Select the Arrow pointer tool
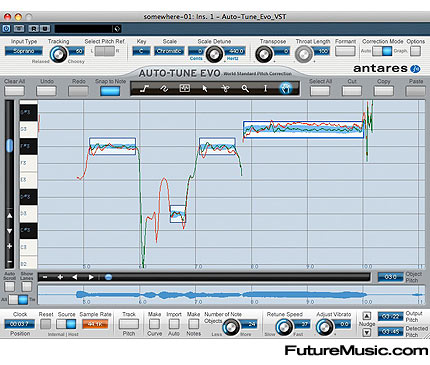Image resolution: width=430 pixels, height=365 pixels. pos(205,89)
